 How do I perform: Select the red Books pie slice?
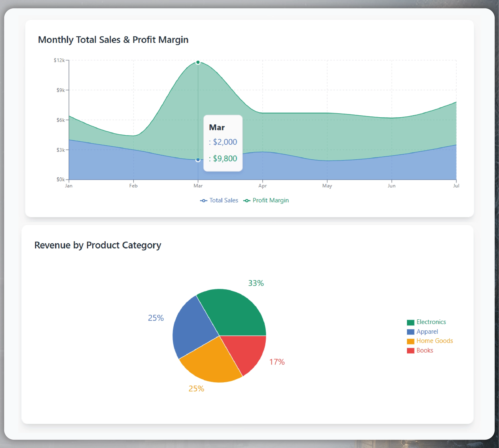(x=246, y=352)
